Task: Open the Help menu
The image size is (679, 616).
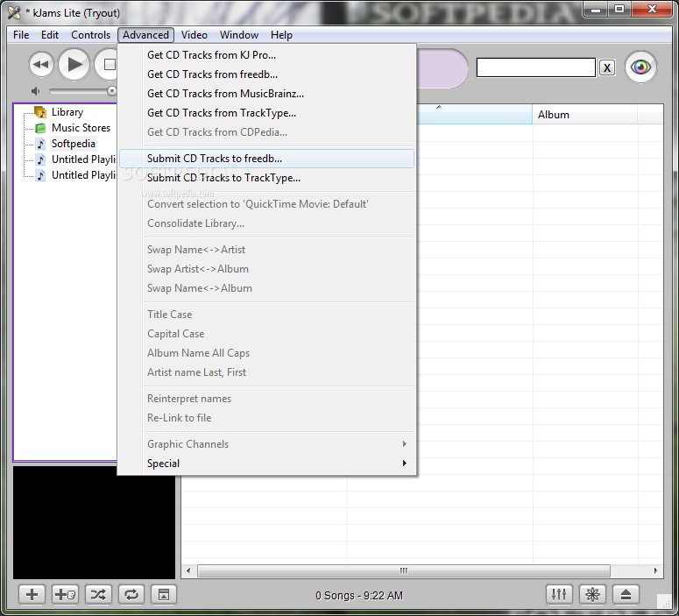Action: point(281,35)
